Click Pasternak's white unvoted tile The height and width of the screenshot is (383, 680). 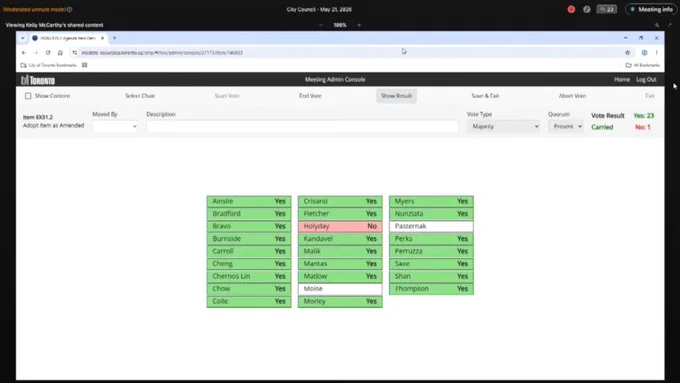pos(431,226)
